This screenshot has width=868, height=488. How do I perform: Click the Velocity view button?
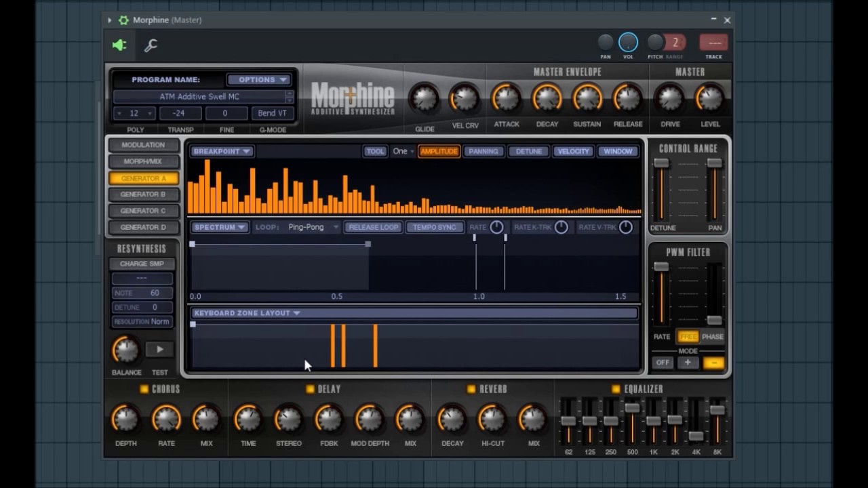574,151
